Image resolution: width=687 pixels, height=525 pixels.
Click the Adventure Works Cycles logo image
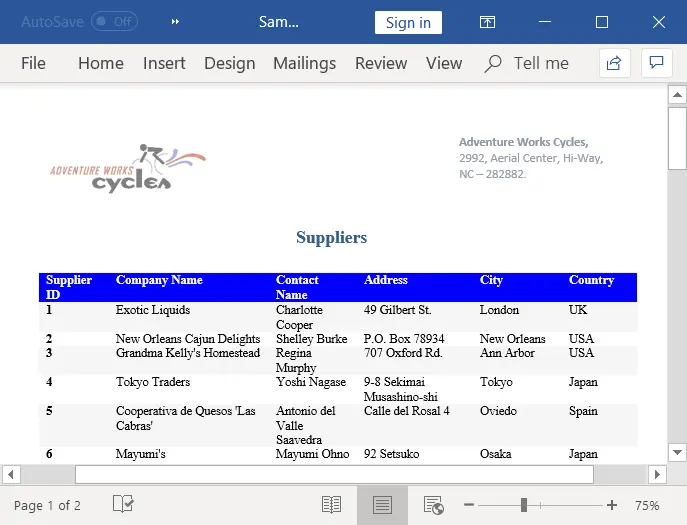click(x=127, y=168)
